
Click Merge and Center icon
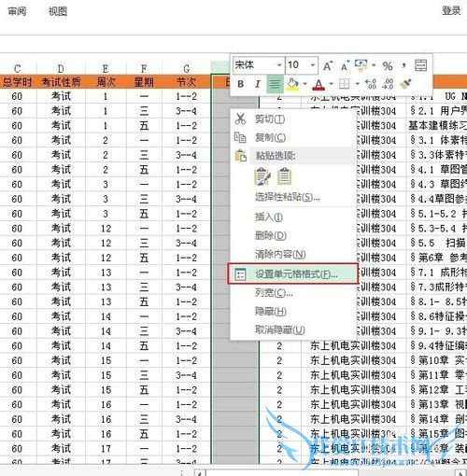pyautogui.click(x=420, y=65)
